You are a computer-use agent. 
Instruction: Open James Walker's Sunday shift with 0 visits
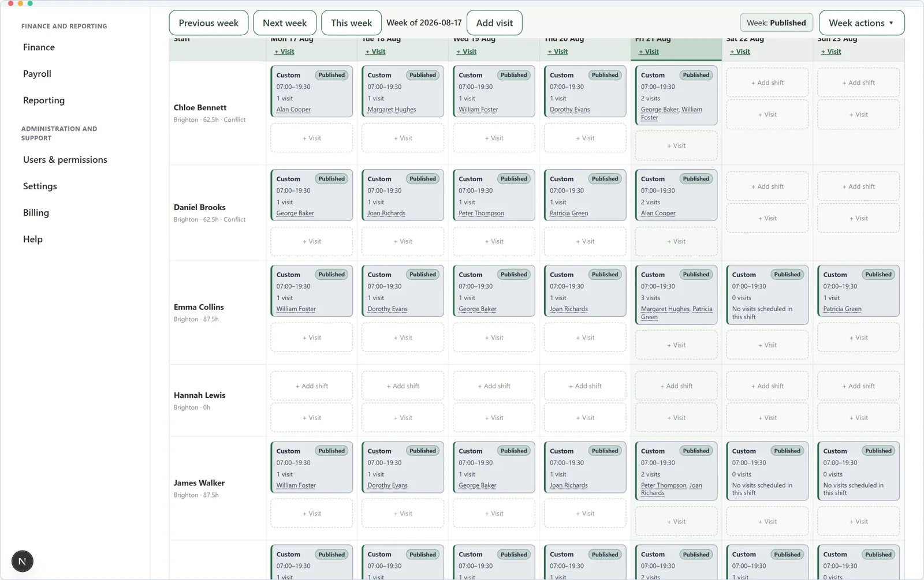[x=858, y=472]
